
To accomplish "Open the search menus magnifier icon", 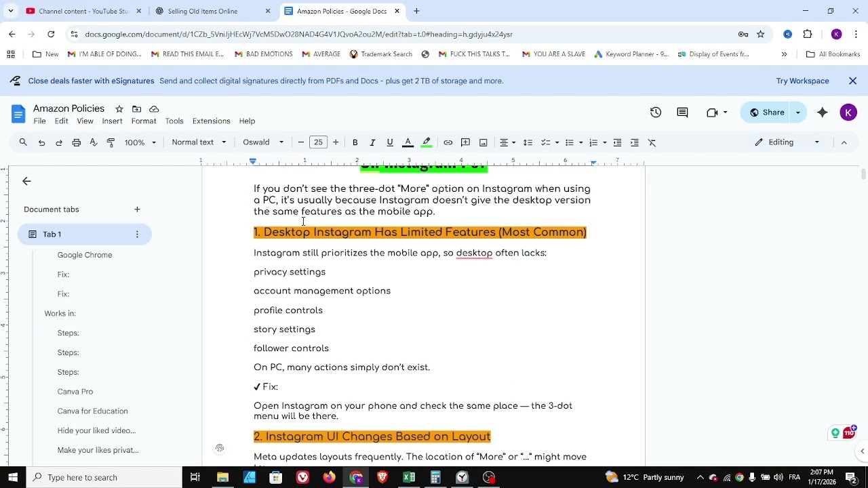I will tap(23, 142).
